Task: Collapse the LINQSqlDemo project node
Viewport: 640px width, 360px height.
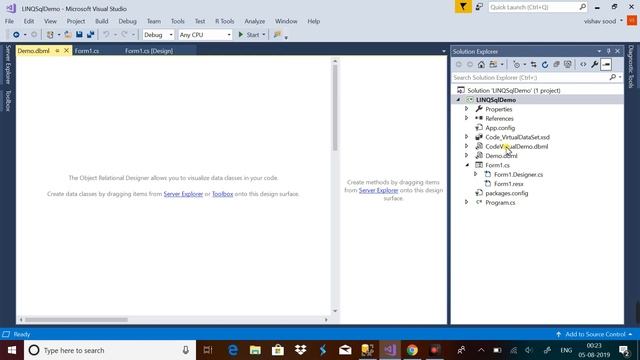Action: [x=458, y=100]
